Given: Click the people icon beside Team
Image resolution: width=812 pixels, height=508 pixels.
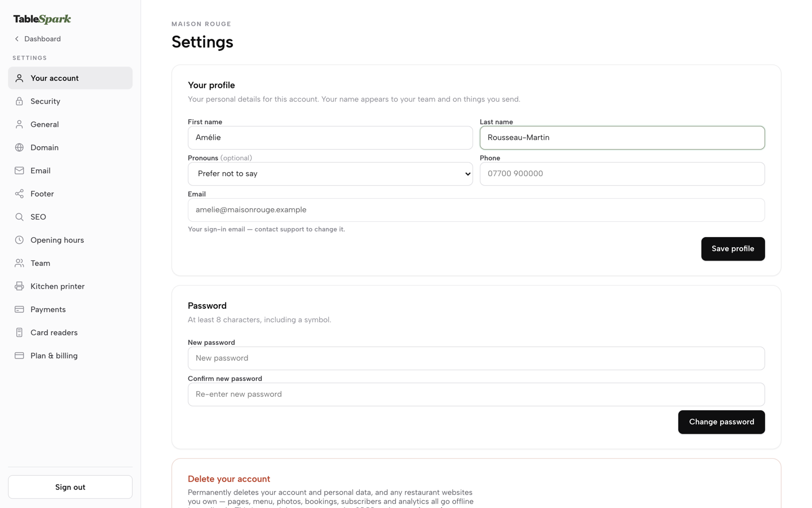Looking at the screenshot, I should (x=19, y=264).
